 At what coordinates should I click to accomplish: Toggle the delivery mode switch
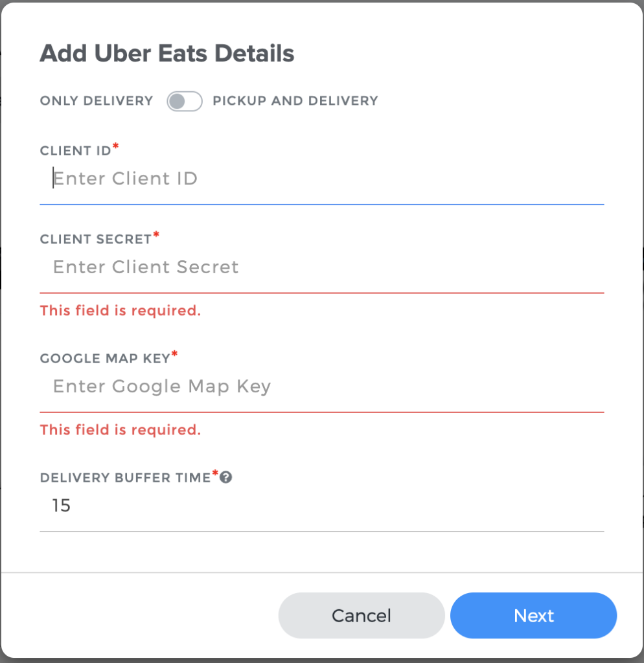[x=184, y=101]
